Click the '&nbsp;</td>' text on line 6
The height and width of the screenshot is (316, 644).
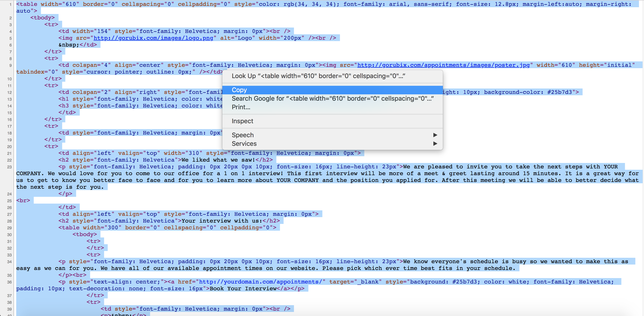click(x=78, y=45)
